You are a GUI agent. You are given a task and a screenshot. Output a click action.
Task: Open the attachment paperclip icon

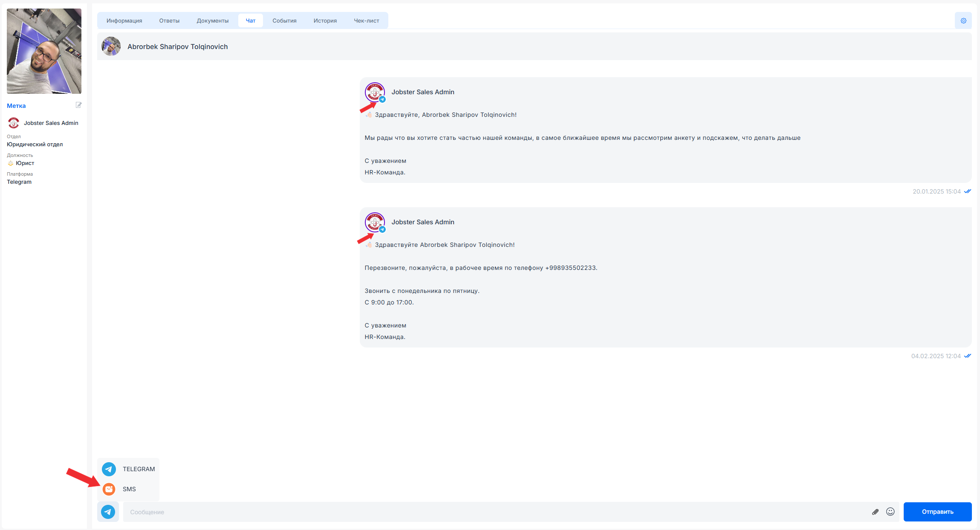pyautogui.click(x=875, y=512)
